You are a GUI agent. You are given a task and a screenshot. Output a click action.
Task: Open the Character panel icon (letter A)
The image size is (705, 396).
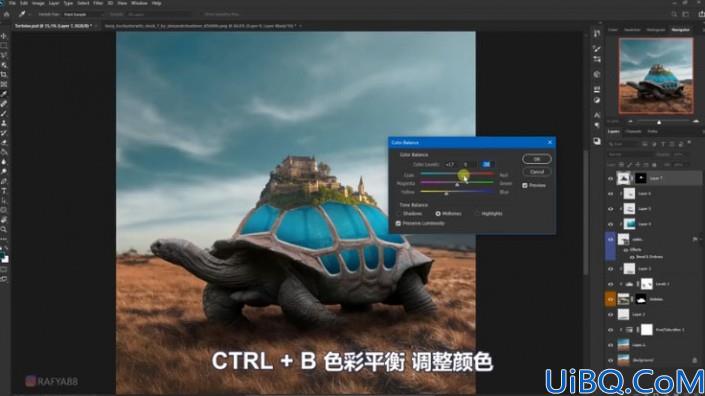tap(597, 115)
